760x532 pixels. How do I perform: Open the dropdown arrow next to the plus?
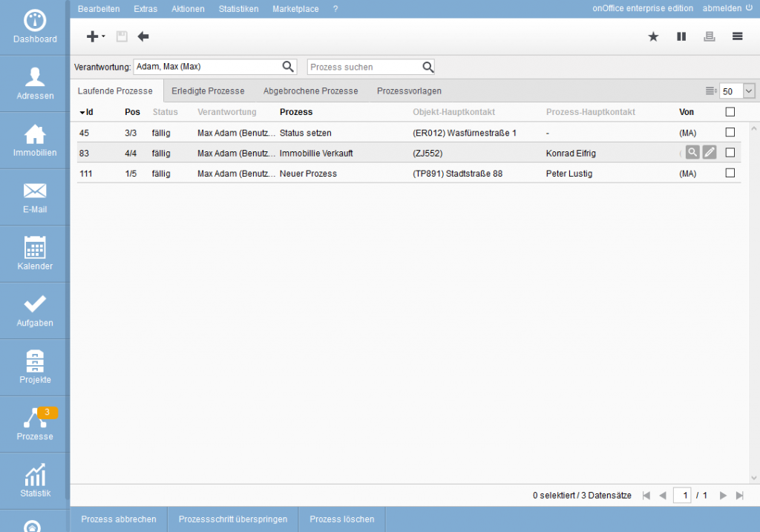[x=103, y=36]
